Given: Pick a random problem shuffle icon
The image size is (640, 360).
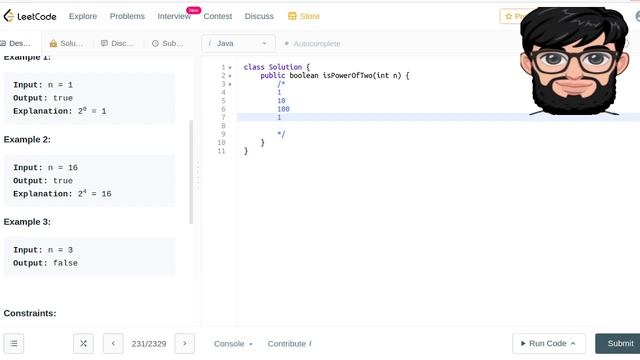Looking at the screenshot, I should coord(83,344).
